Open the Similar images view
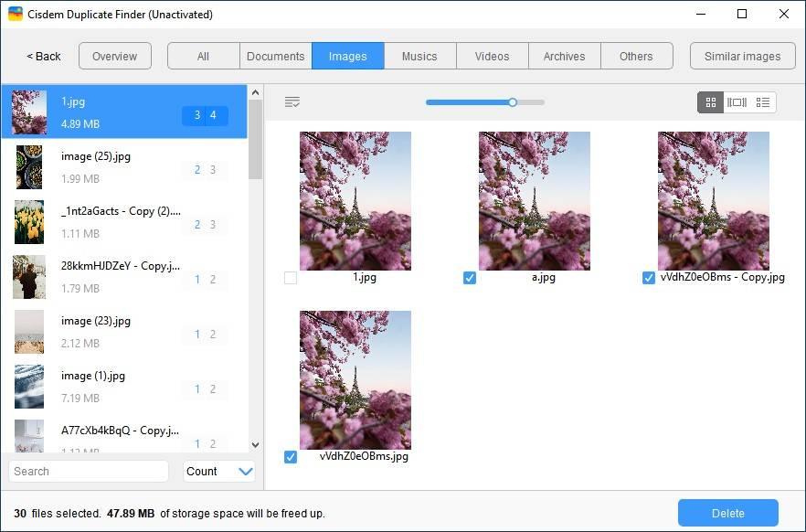Image resolution: width=806 pixels, height=532 pixels. 743,56
